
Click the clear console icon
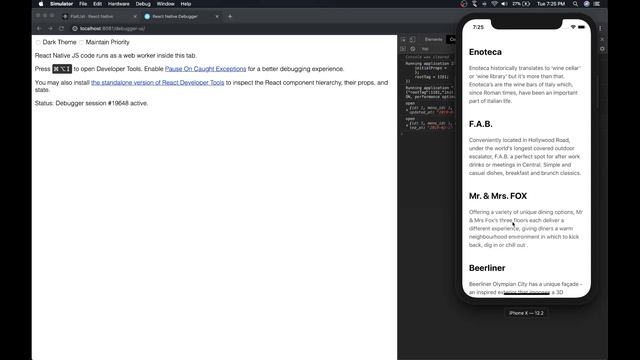(413, 49)
